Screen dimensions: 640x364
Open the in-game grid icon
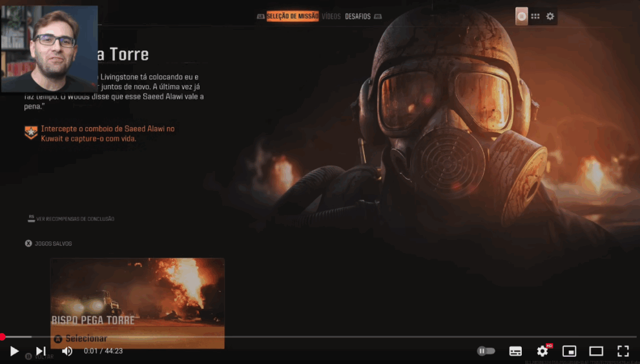535,16
